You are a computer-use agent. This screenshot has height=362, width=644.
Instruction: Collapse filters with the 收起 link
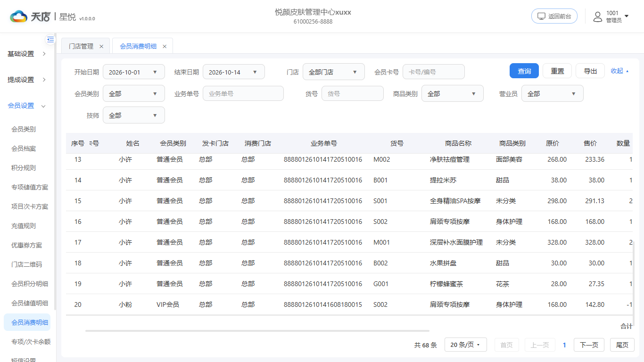[x=619, y=71]
